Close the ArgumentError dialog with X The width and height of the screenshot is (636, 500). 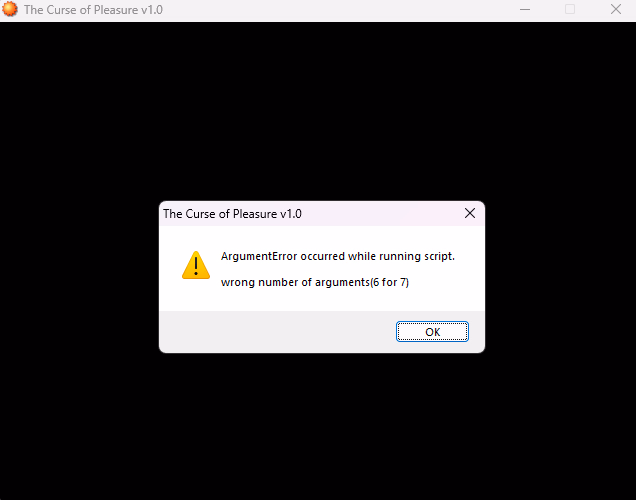click(470, 213)
